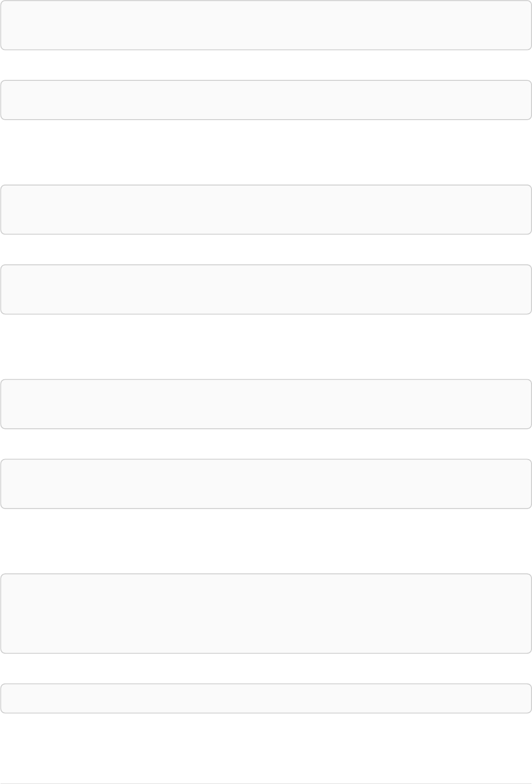Click the thin box just above the divider
This screenshot has width=532, height=784.
[x=266, y=698]
